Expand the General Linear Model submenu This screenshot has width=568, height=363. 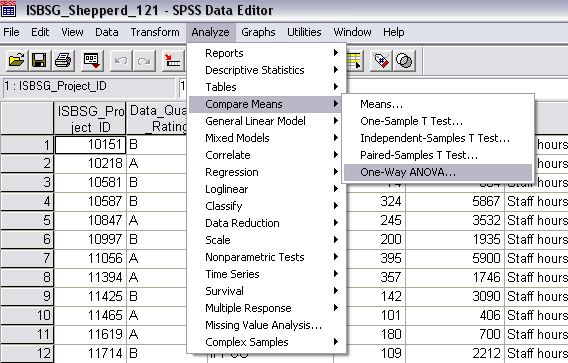[267, 121]
